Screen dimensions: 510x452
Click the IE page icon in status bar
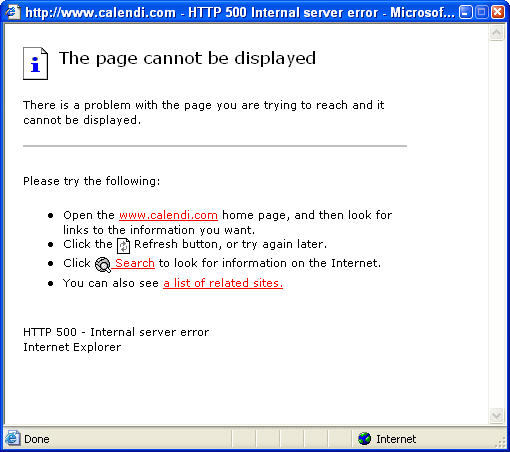pos(12,438)
